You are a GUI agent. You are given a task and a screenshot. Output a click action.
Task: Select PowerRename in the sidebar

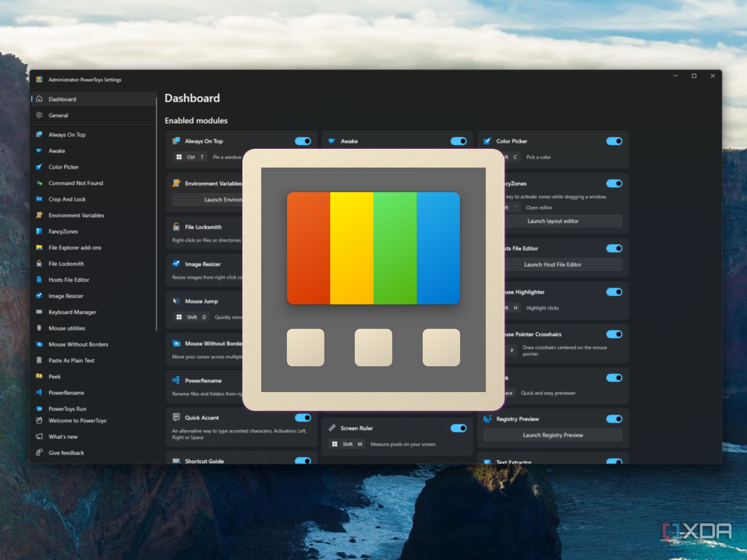click(x=93, y=392)
